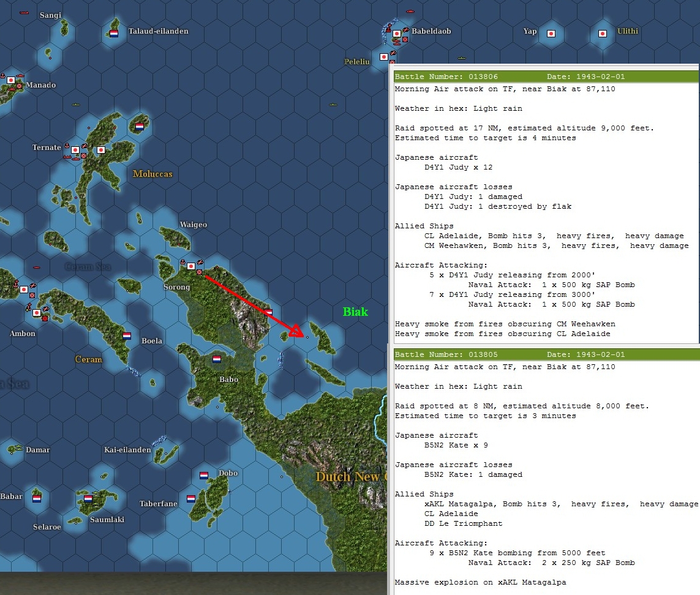Viewport: 700px width, 595px height.
Task: Select the green ship icons at Damar
Action: click(18, 447)
